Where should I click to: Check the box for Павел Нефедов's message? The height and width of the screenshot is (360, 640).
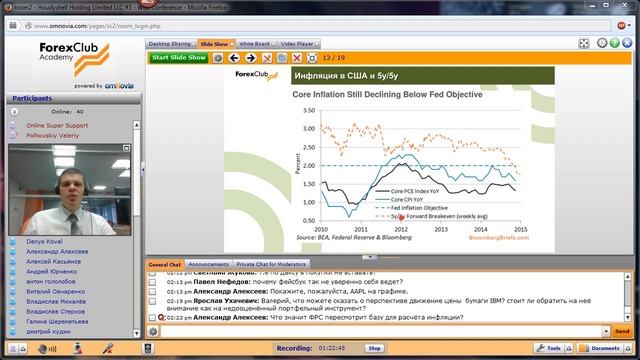pos(152,282)
